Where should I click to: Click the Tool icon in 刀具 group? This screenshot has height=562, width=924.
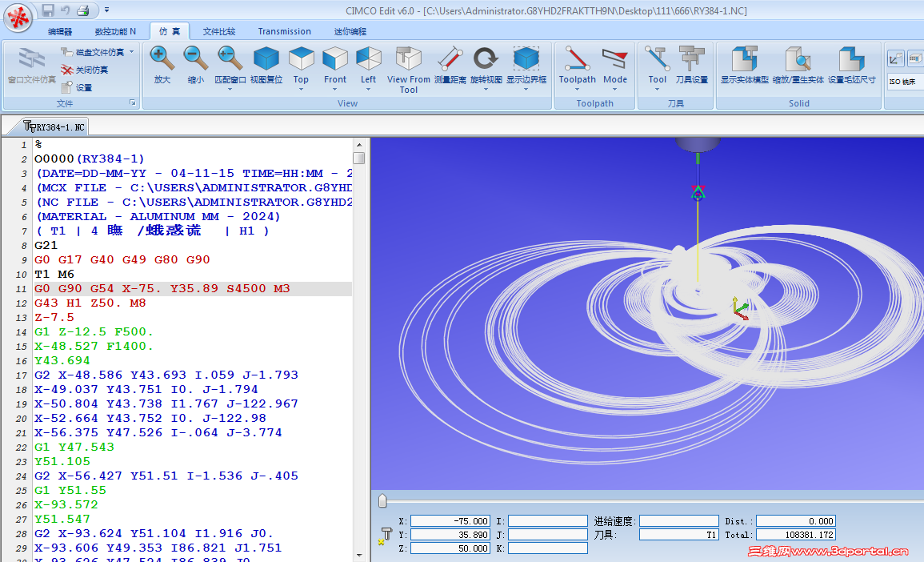tap(657, 59)
